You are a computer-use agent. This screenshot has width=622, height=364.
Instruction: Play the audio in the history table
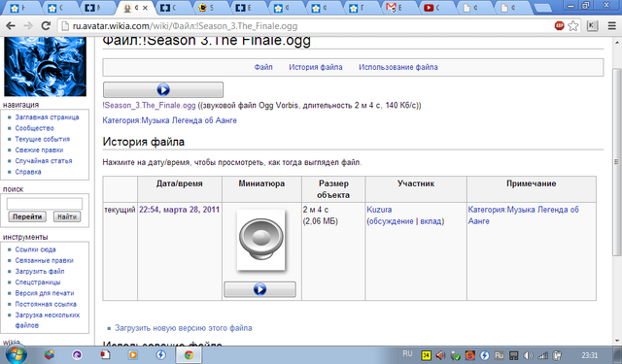pos(259,289)
